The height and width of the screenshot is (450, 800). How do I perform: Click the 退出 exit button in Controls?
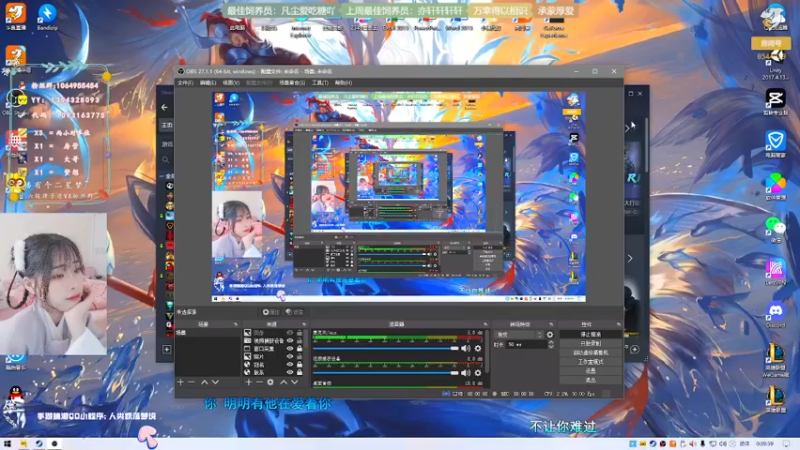590,380
